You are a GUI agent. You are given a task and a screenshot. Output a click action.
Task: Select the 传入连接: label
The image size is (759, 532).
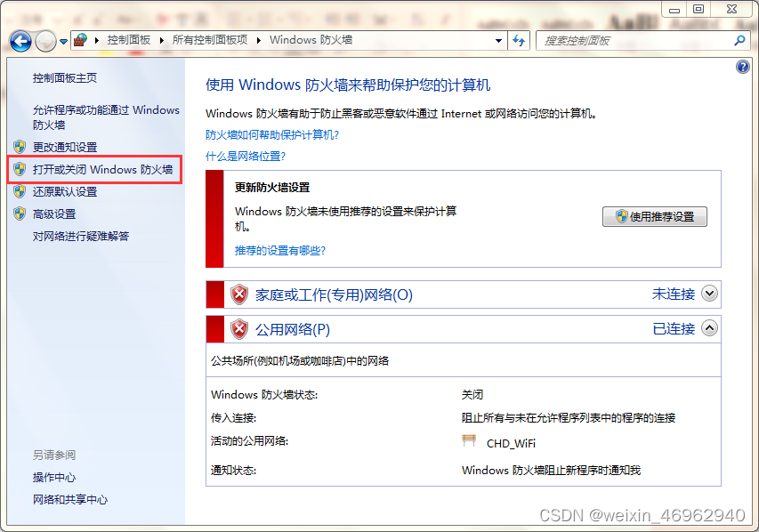tap(233, 418)
